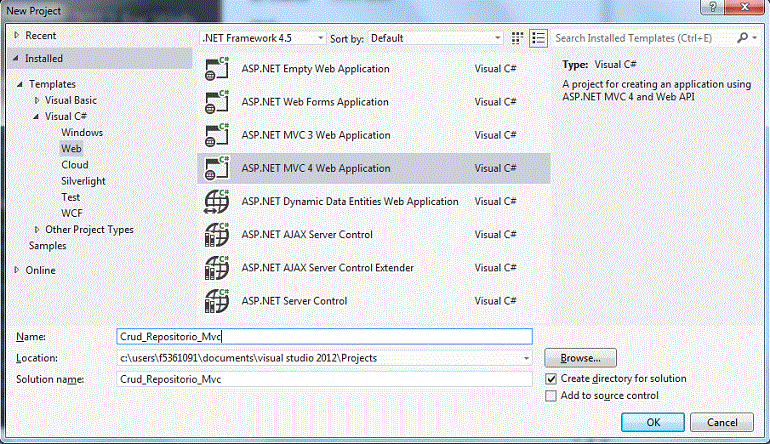
Task: Select the Test category
Action: click(x=70, y=197)
